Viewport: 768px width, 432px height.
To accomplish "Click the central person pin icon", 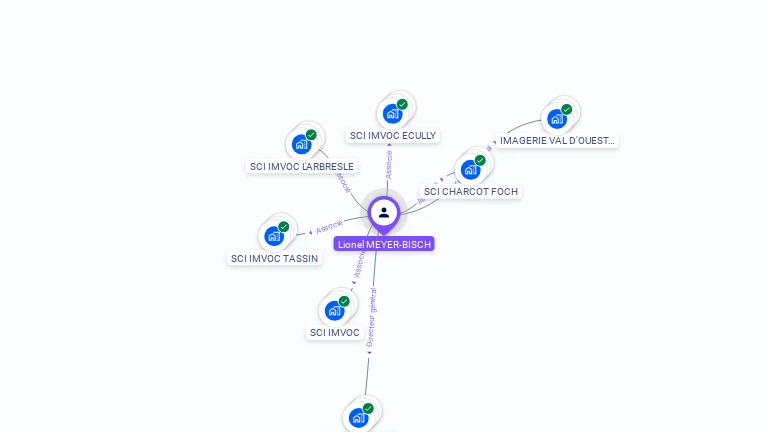I will point(384,214).
